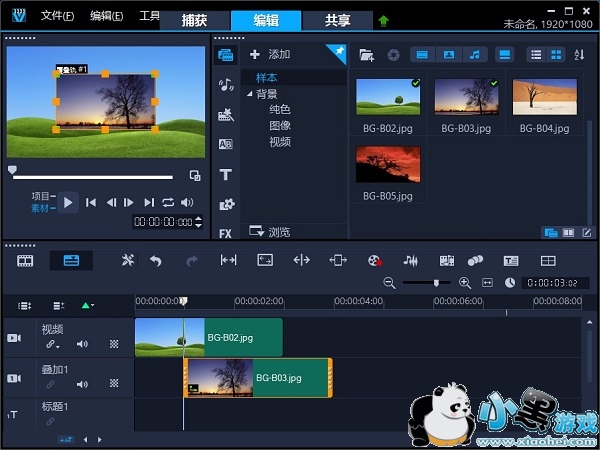Toggle audio clips filter in library
600x450 pixels.
point(475,55)
